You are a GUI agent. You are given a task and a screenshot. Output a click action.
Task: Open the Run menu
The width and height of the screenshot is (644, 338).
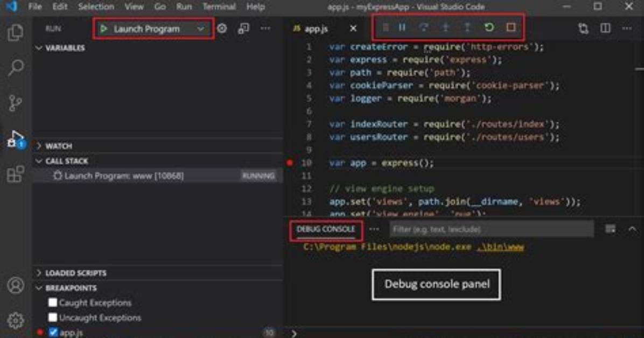[x=184, y=6]
